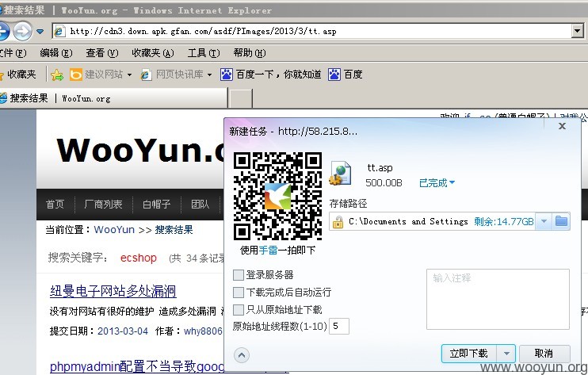
Task: Open the recent pages dropdown beside forward arrow
Action: (x=40, y=31)
